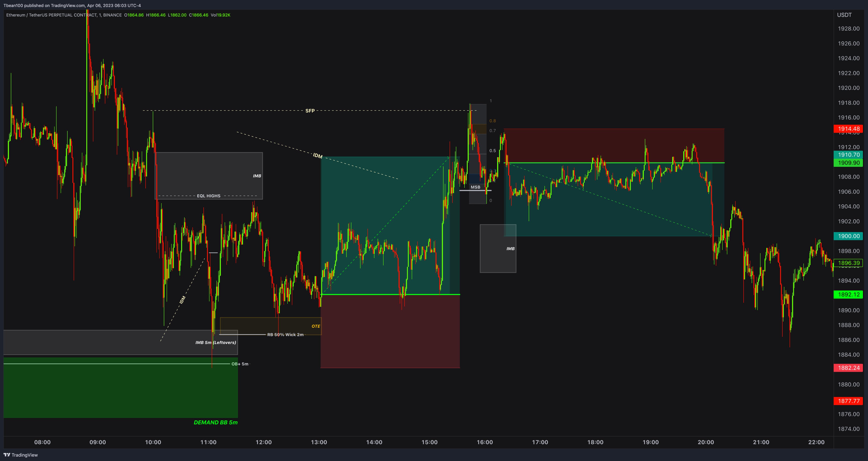Click the low value L1862.00
The height and width of the screenshot is (461, 868).
177,15
